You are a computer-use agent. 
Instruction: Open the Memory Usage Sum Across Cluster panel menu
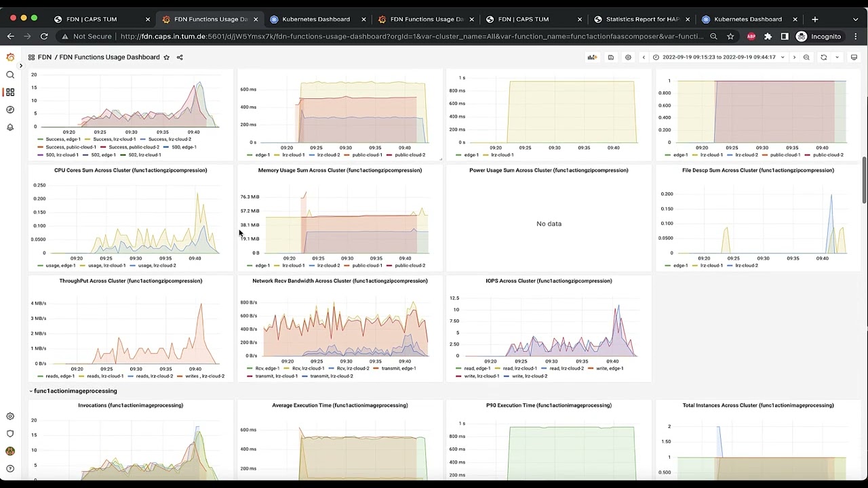(340, 170)
